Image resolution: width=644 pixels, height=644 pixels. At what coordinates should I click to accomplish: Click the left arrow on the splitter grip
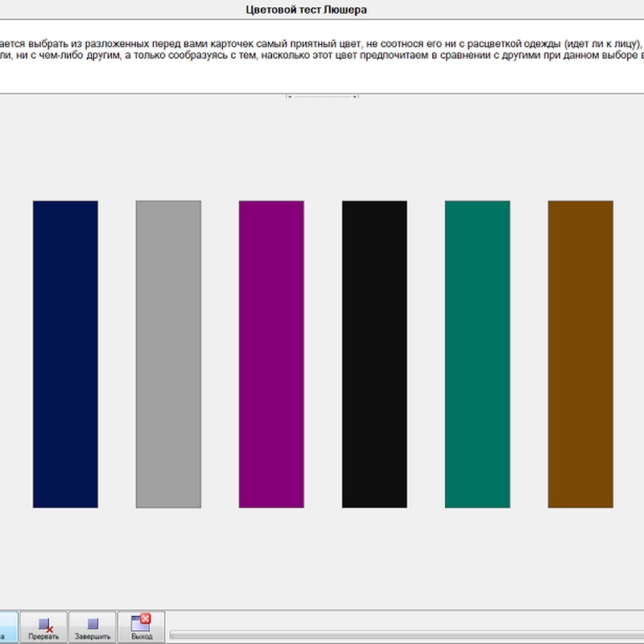tap(288, 96)
